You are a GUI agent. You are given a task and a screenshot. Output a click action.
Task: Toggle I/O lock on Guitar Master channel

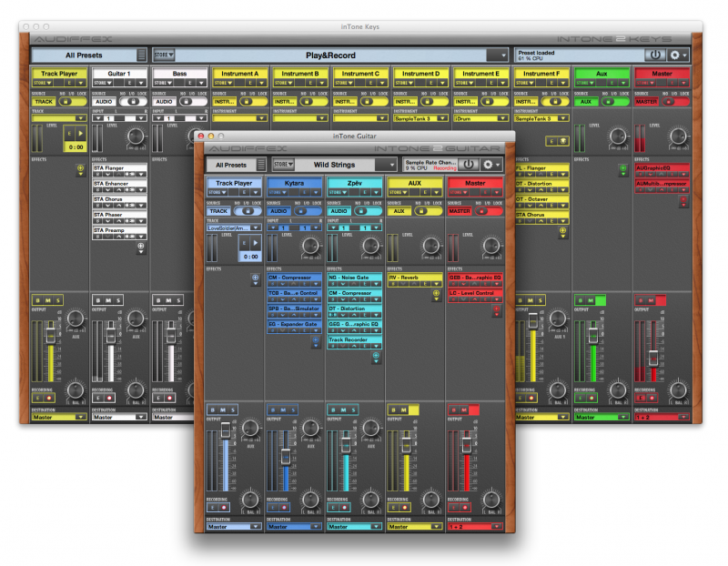click(x=488, y=211)
